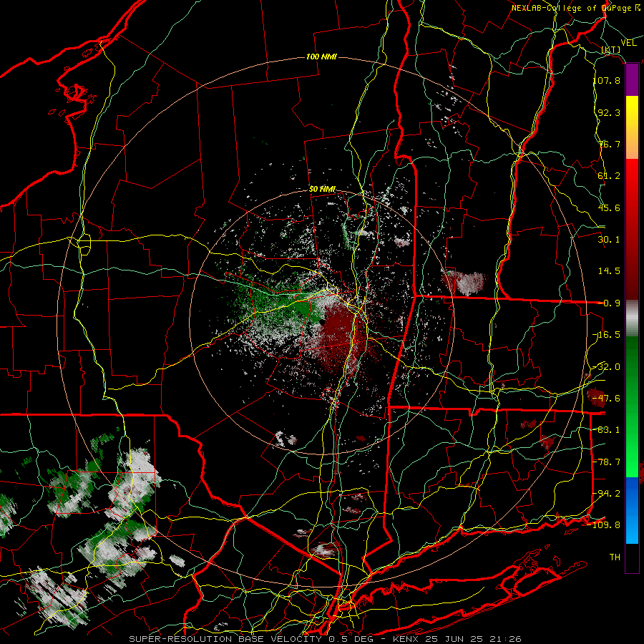644x644 pixels.
Task: Click the -47.6 velocity scale label
Action: point(607,398)
